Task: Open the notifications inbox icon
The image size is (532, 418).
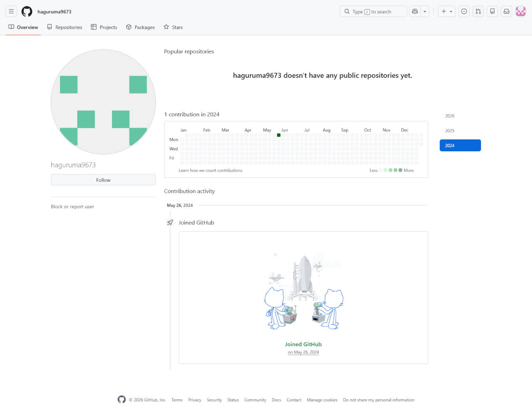Action: tap(507, 12)
